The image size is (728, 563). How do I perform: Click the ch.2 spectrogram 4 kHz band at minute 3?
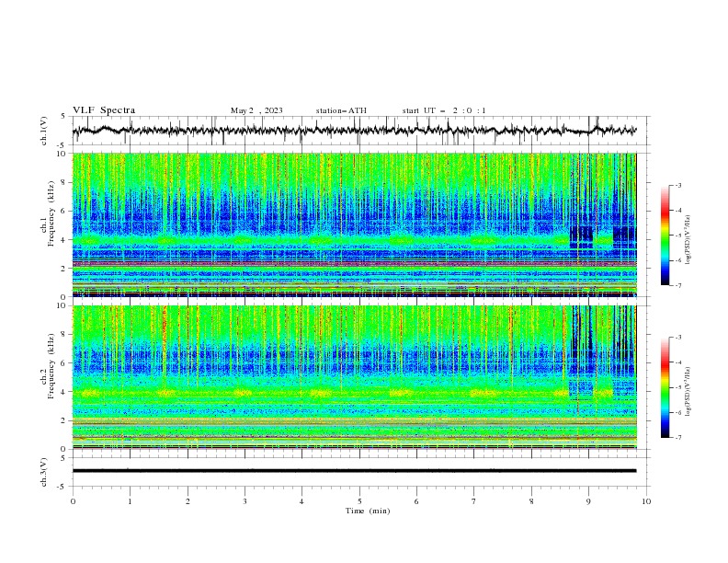pos(244,393)
